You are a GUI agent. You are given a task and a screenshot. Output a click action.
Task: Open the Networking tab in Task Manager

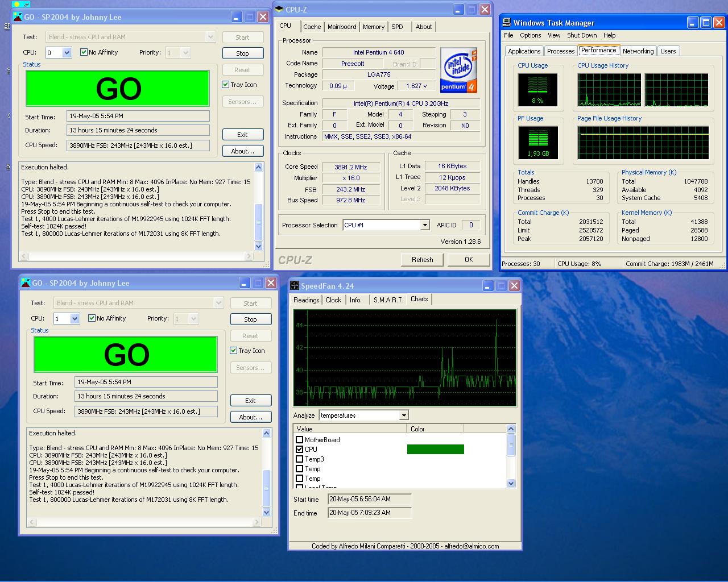[638, 51]
